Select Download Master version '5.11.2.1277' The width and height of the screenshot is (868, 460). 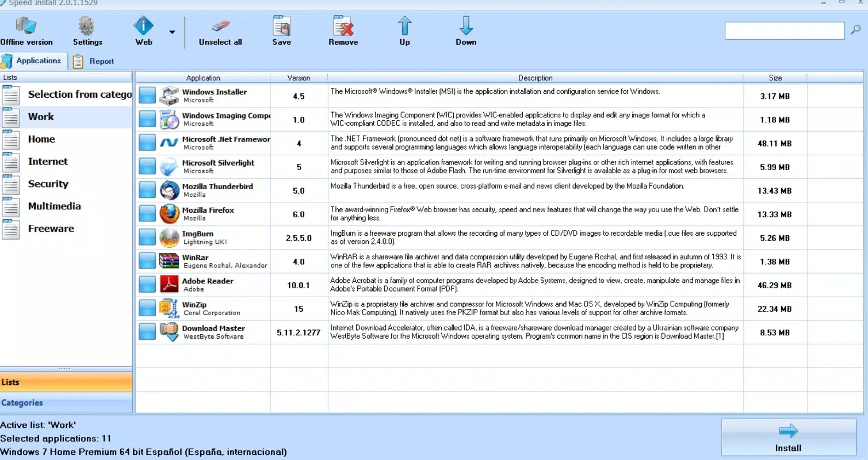click(299, 332)
